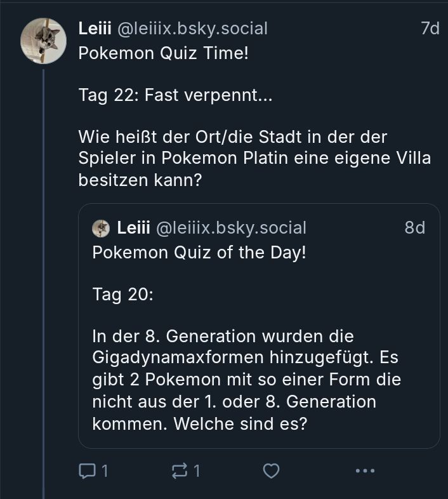This screenshot has width=448, height=499.
Task: Click "Pokemon Quiz of the Day!" in the quote
Action: [199, 253]
